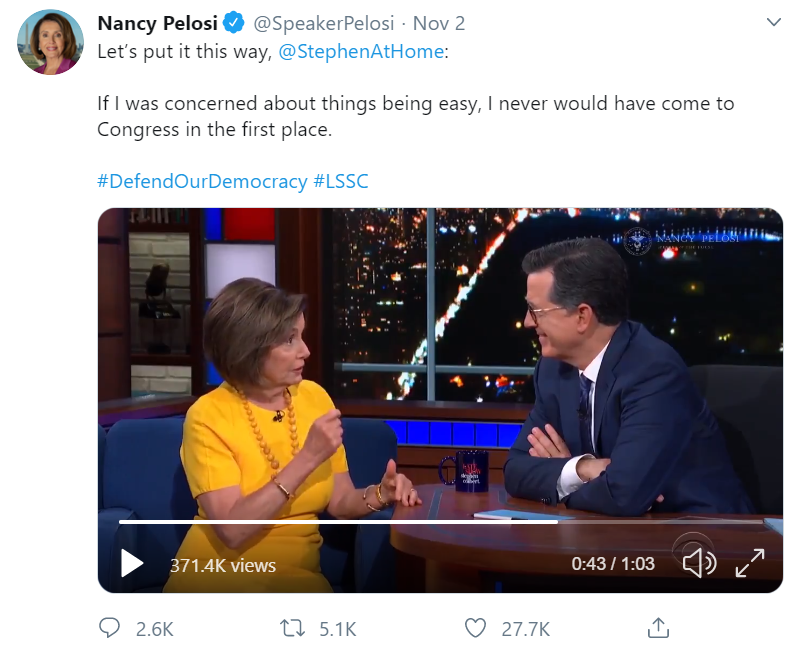799x650 pixels.
Task: Click the 371.4K views count
Action: [x=222, y=565]
